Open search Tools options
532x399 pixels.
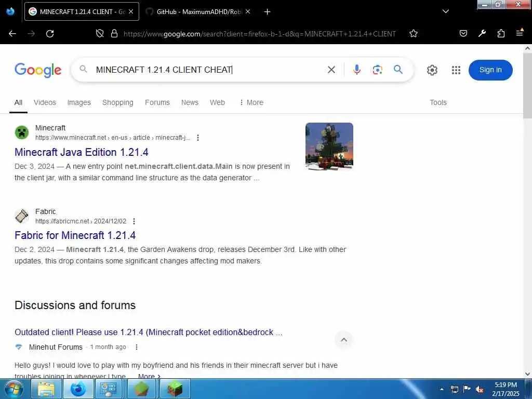coord(438,102)
